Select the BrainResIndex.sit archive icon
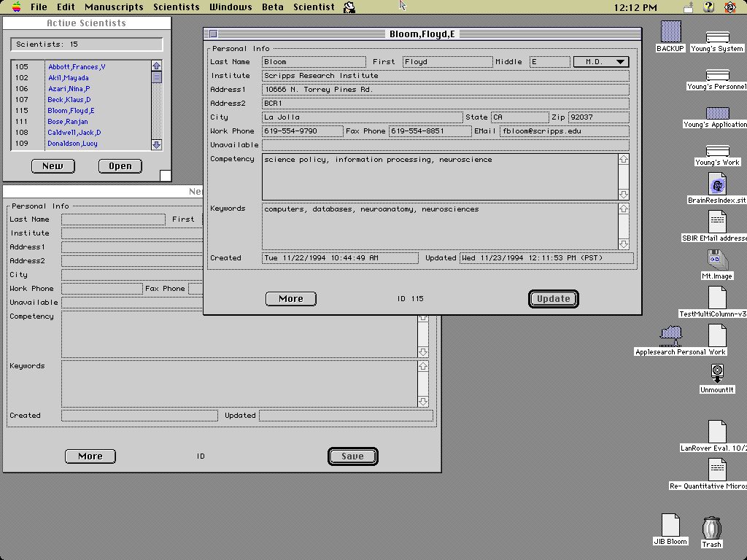 tap(717, 186)
